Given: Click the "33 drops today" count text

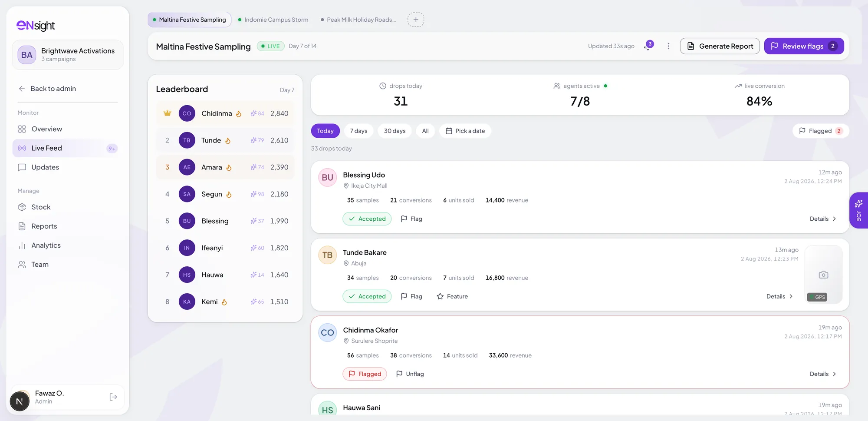Looking at the screenshot, I should 332,149.
